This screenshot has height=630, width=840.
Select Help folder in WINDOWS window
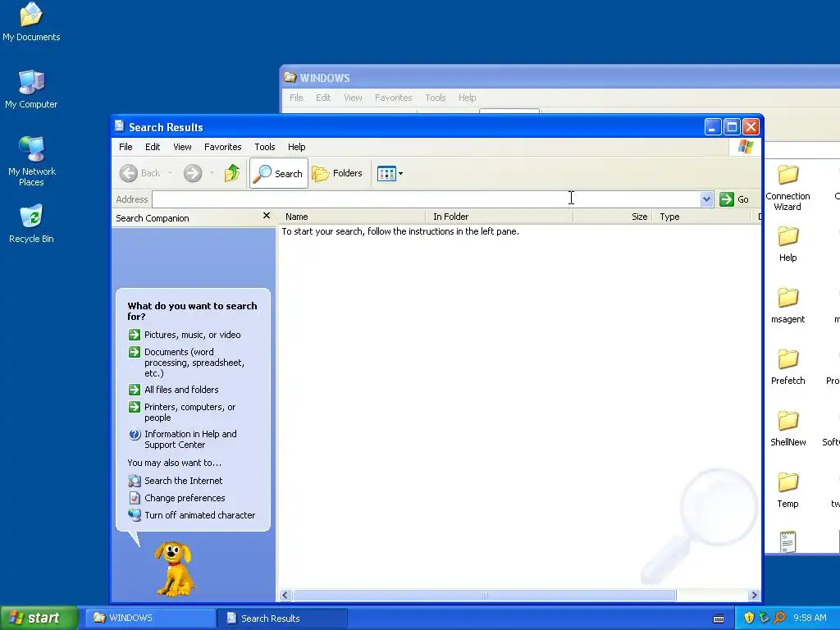[788, 244]
